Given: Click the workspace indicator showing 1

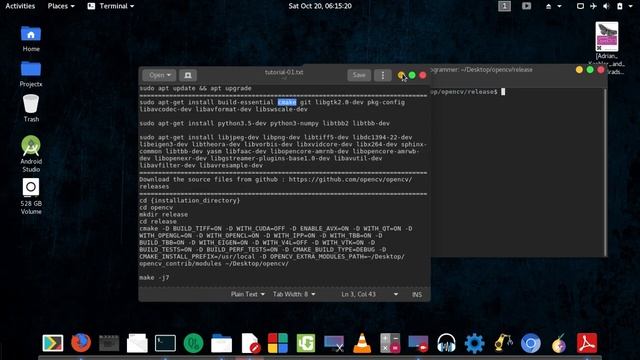Looking at the screenshot, I should [504, 6].
